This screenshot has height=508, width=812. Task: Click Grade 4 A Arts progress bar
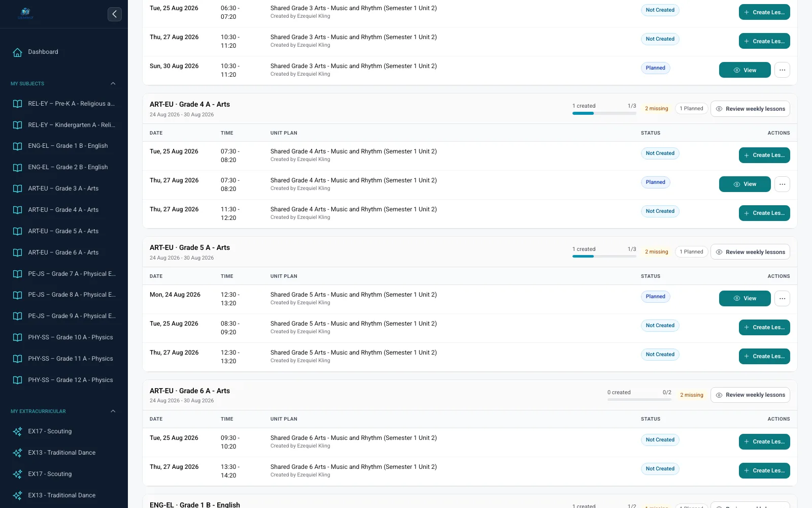[604, 113]
